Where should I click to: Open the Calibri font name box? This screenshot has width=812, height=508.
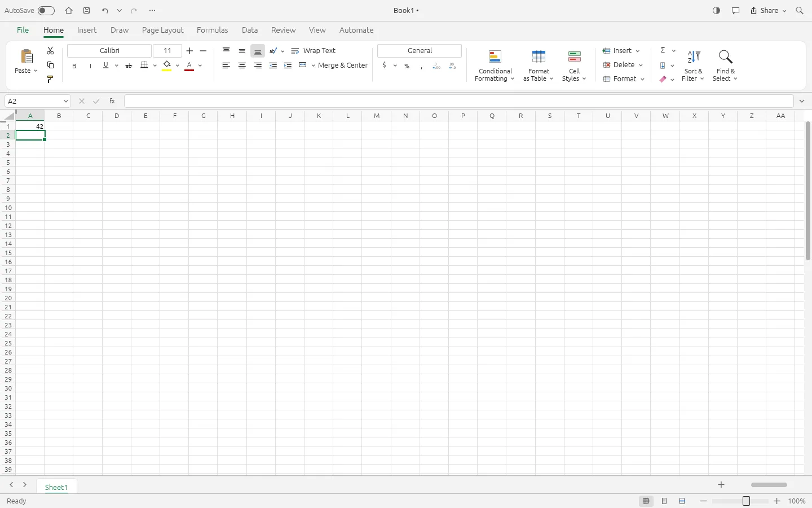point(109,51)
